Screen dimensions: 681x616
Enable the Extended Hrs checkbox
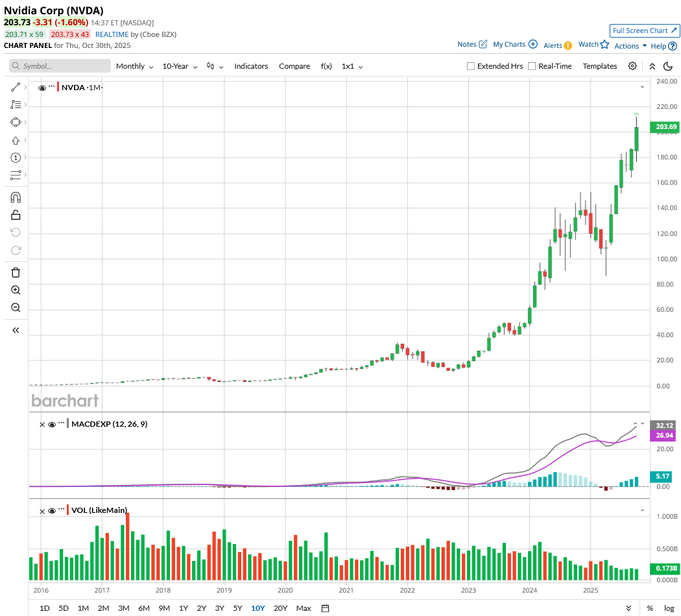470,66
